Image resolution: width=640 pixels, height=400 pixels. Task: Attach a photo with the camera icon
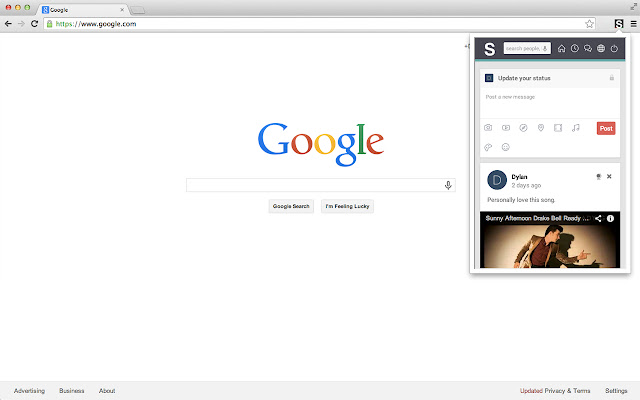coord(488,128)
